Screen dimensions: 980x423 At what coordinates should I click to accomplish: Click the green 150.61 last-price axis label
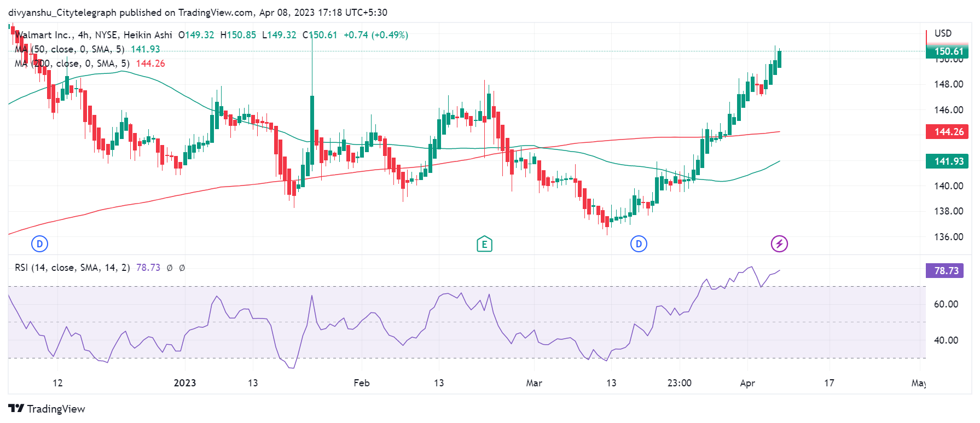[947, 51]
